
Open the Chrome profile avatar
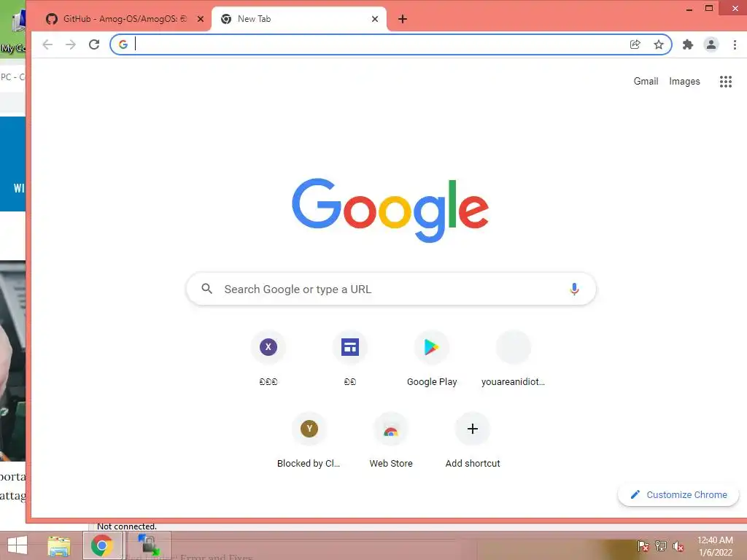pyautogui.click(x=711, y=44)
